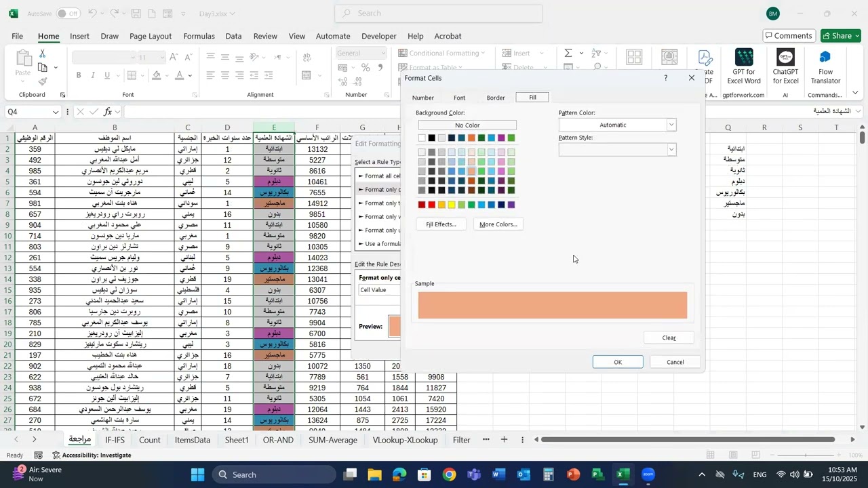This screenshot has width=868, height=488.
Task: Switch to the Font tab in Format Cells
Action: [459, 98]
